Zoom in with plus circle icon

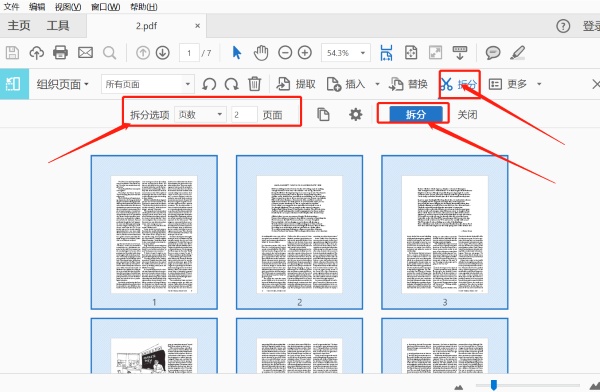(x=305, y=53)
